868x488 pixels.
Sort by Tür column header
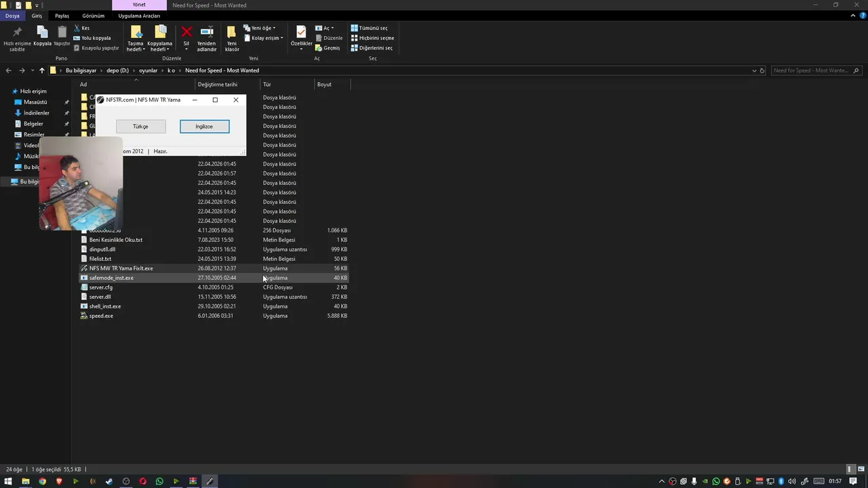coord(288,85)
